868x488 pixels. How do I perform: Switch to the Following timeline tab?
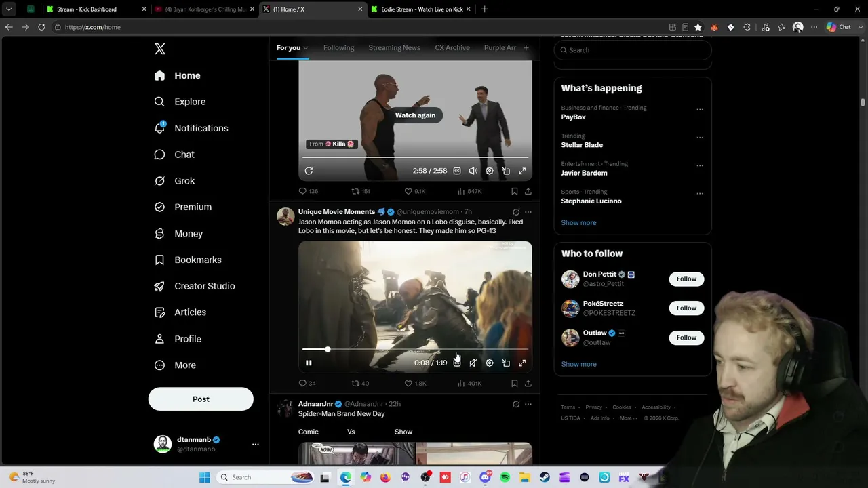tap(338, 48)
